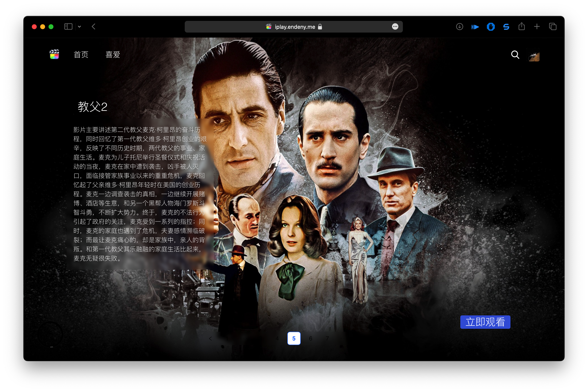Click the lock icon in address bar
Screen dimensions: 588x392
pos(320,27)
